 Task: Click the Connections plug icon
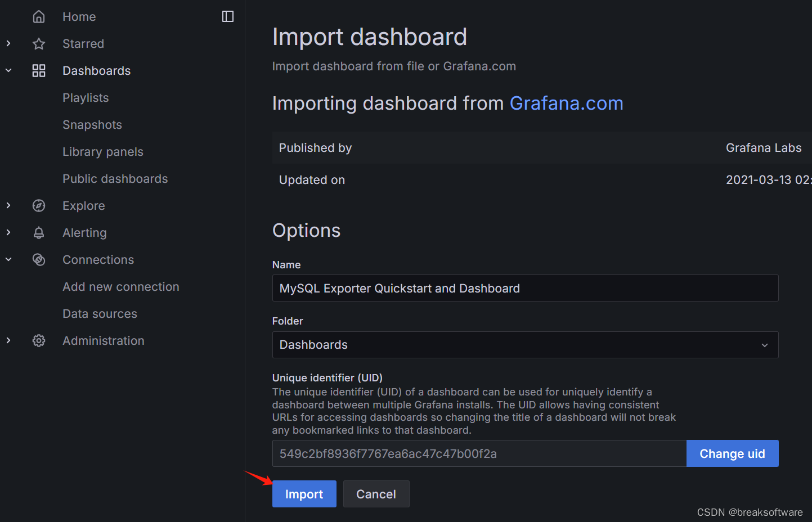click(39, 260)
